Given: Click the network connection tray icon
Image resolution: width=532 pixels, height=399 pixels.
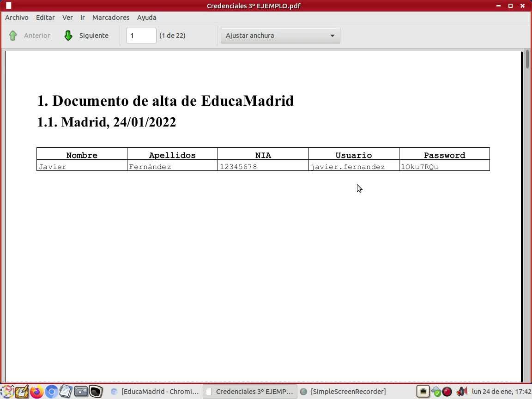Looking at the screenshot, I should (x=423, y=392).
